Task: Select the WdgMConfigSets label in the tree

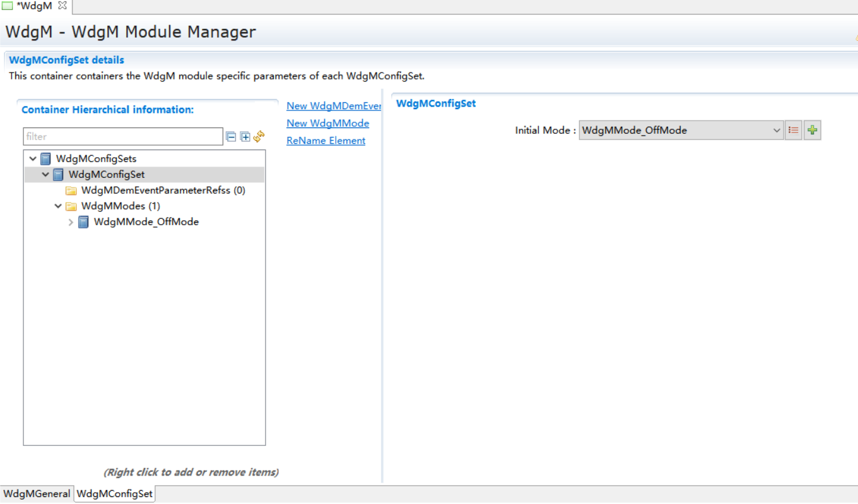Action: tap(96, 159)
